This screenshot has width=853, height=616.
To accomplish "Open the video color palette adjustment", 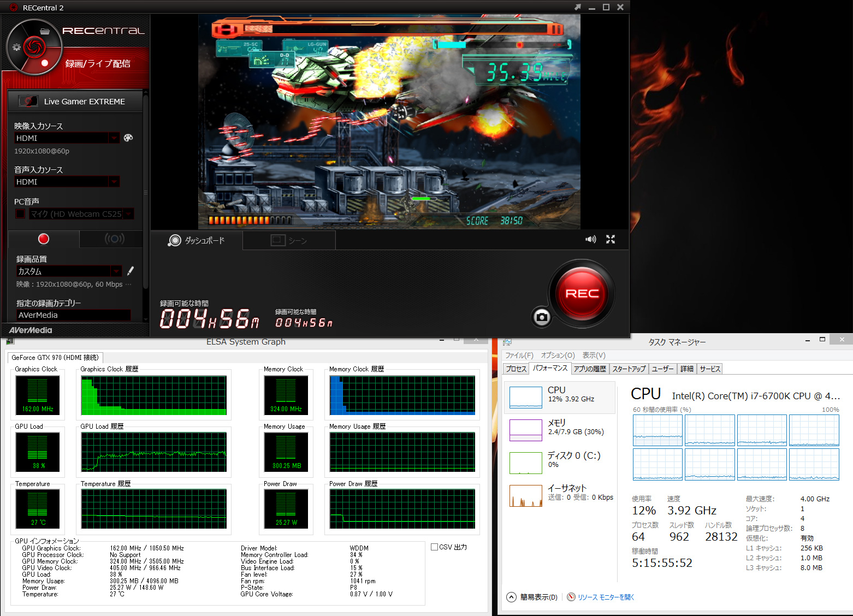I will click(x=128, y=138).
